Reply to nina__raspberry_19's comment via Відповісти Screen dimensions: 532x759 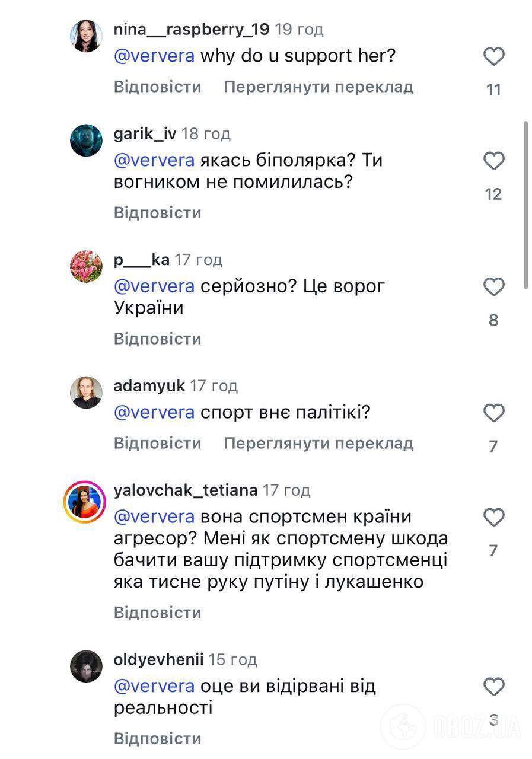157,87
